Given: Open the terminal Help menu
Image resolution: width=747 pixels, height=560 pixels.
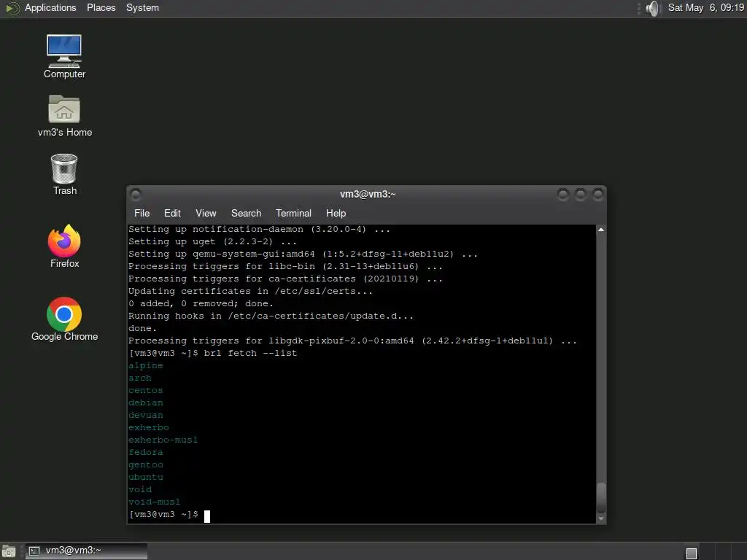Looking at the screenshot, I should tap(336, 214).
